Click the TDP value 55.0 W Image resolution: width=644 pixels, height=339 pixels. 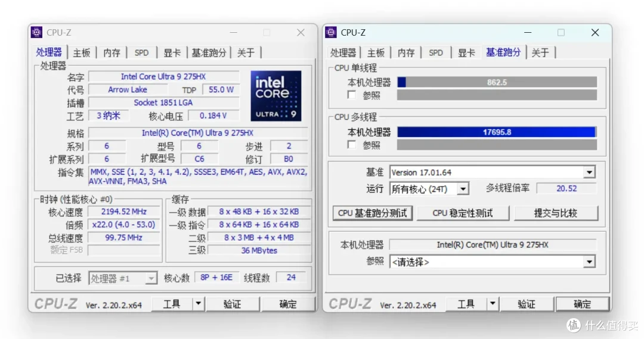(221, 89)
